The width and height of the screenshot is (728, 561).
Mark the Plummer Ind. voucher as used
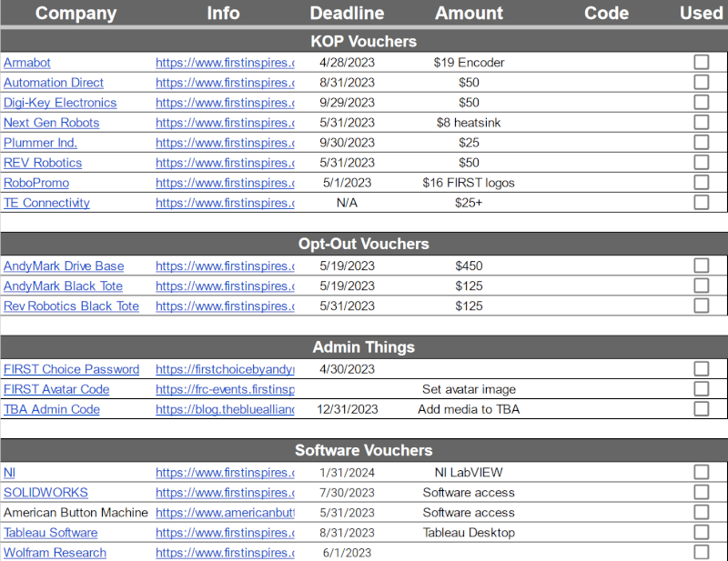701,143
